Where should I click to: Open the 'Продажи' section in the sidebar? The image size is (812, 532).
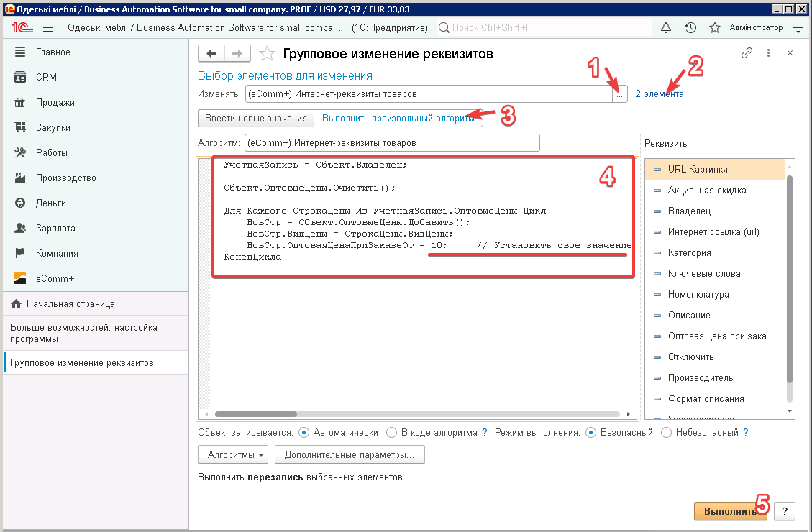[55, 102]
